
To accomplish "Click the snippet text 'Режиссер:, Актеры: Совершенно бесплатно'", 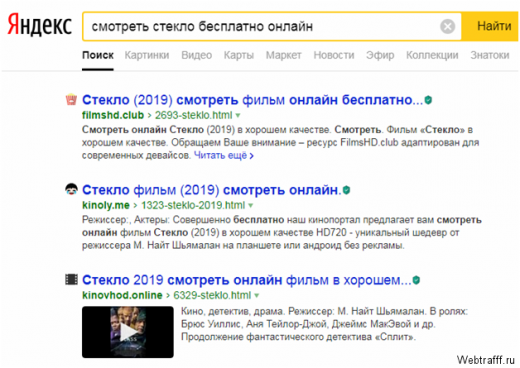I will [x=183, y=220].
